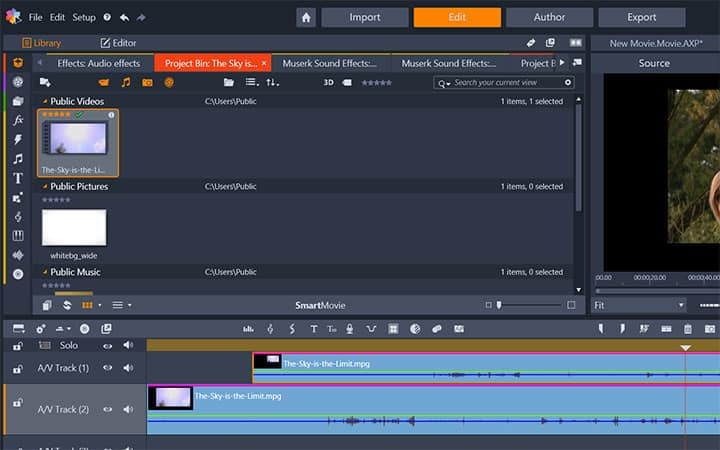720x450 pixels.
Task: Collapse the Public Videos group
Action: click(x=45, y=101)
